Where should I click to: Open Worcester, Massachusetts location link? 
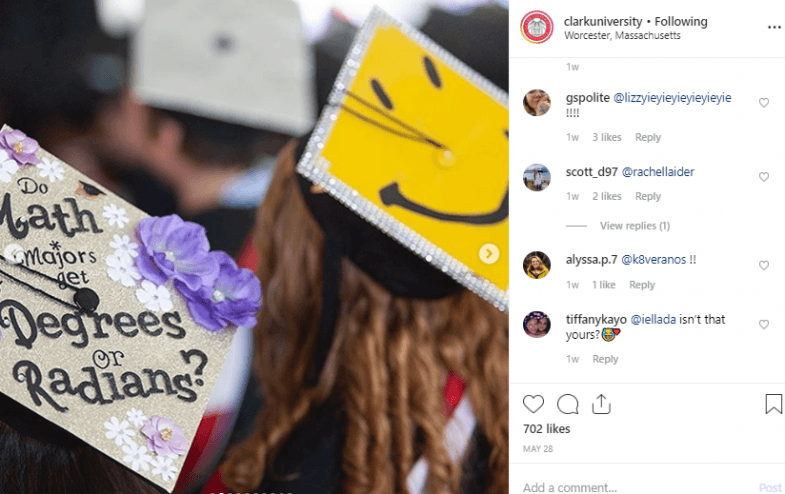[622, 36]
